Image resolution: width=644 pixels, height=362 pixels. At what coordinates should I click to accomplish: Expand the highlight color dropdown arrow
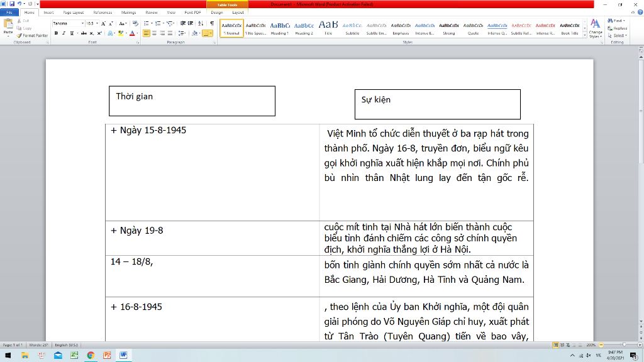tap(126, 33)
